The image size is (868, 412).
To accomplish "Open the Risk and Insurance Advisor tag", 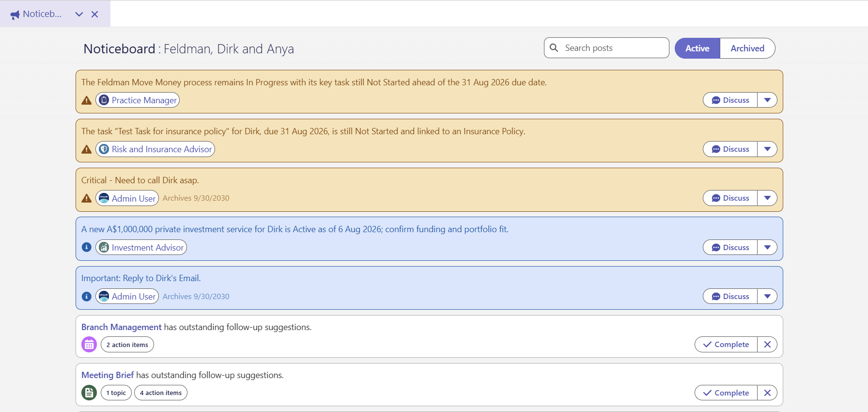I will coord(155,149).
